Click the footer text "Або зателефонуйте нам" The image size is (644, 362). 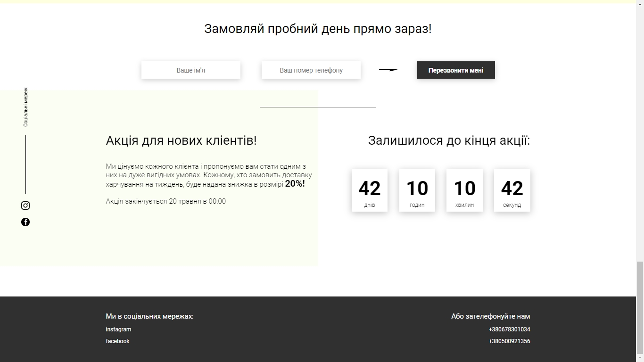(x=491, y=316)
